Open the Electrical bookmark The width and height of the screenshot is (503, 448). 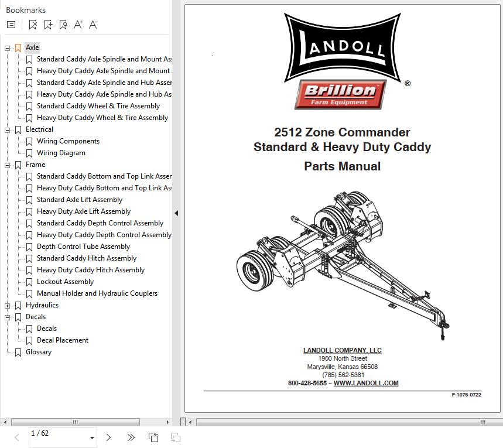39,129
